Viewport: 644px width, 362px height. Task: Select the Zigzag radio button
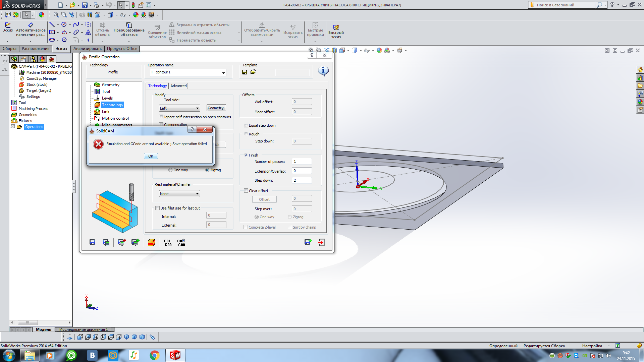pos(207,170)
